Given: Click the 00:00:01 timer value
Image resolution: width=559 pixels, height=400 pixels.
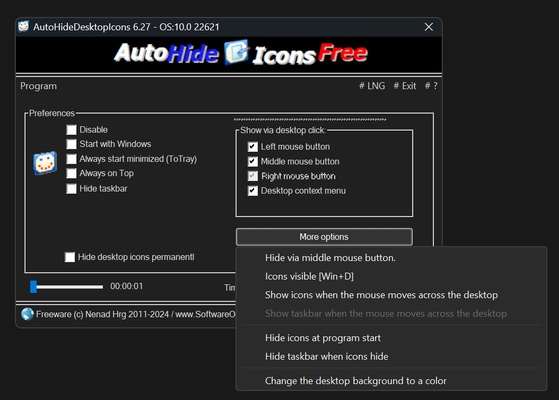Looking at the screenshot, I should pos(127,286).
